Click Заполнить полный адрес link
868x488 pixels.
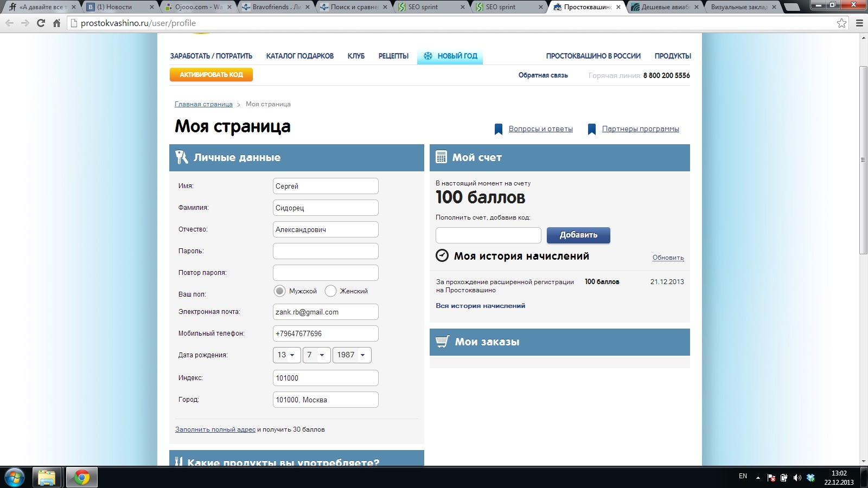[215, 429]
